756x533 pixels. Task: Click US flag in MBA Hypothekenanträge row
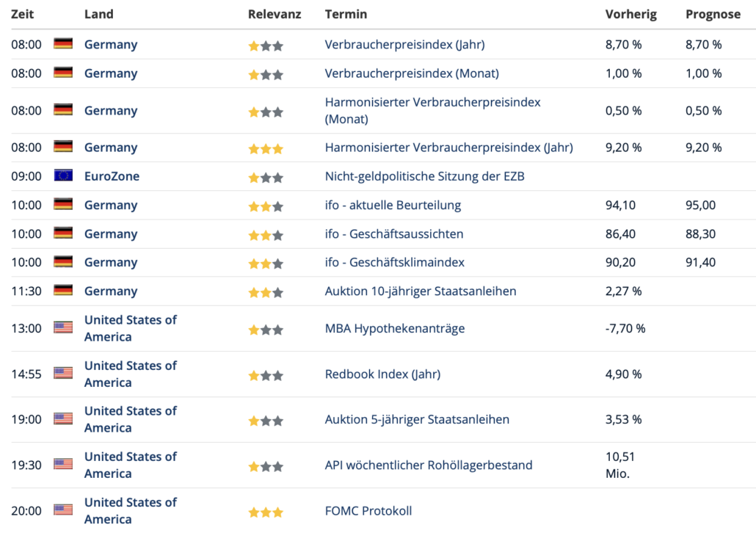pos(63,328)
